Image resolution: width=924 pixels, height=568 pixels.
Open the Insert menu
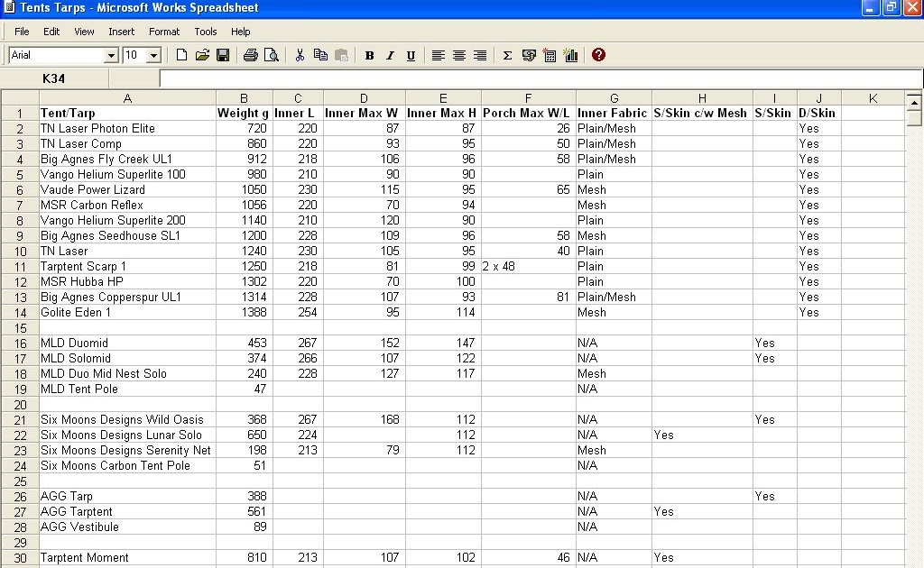(122, 32)
